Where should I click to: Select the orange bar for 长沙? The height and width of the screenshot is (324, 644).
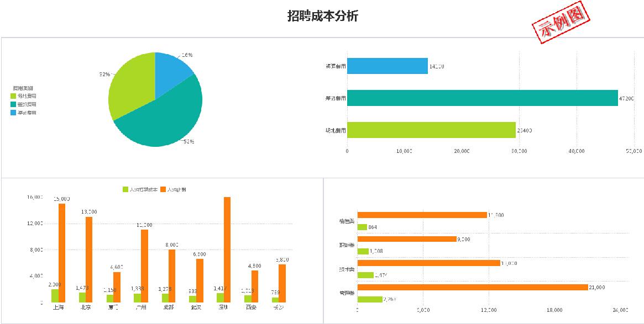(x=282, y=284)
